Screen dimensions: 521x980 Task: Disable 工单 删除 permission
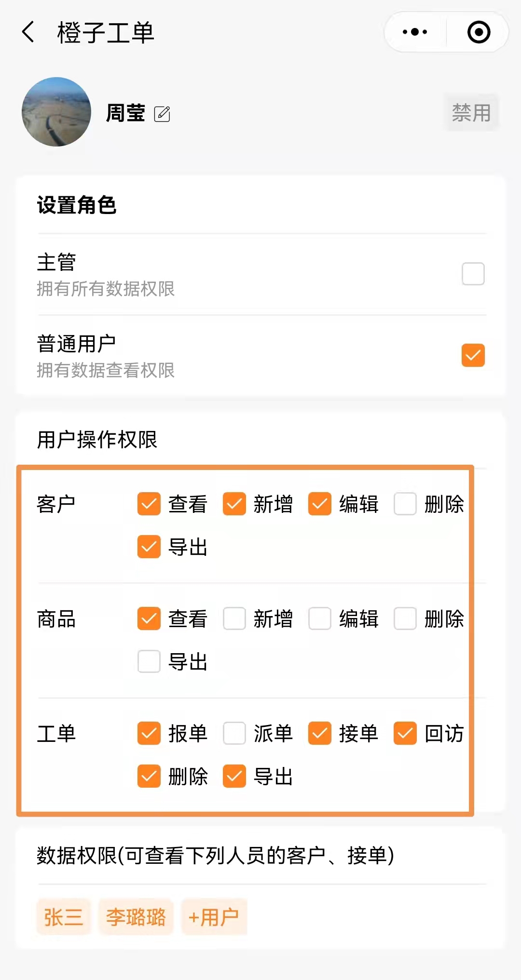point(149,776)
